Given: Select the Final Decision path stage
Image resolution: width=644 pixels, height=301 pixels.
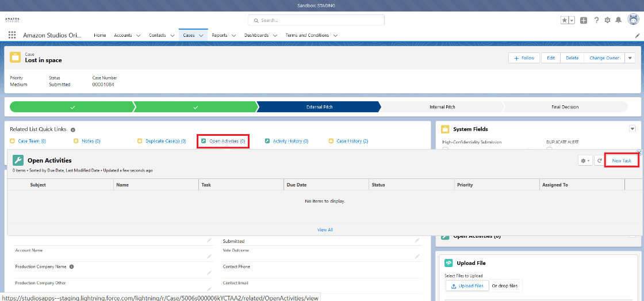Looking at the screenshot, I should (x=565, y=107).
